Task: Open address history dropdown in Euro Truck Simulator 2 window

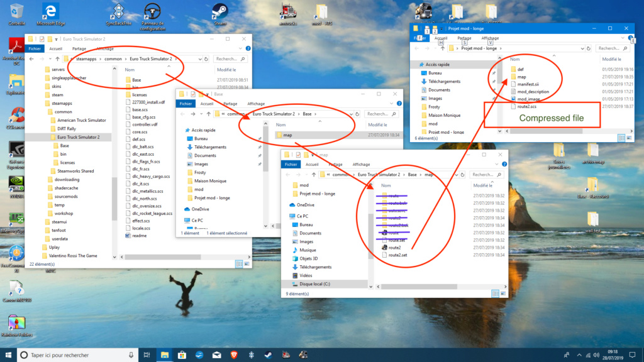Action: click(x=200, y=59)
